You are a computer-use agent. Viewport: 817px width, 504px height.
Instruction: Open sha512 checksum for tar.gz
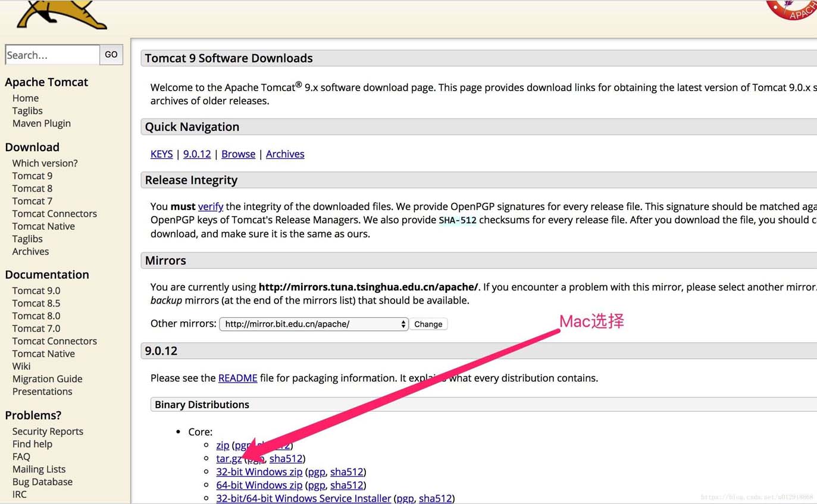286,459
